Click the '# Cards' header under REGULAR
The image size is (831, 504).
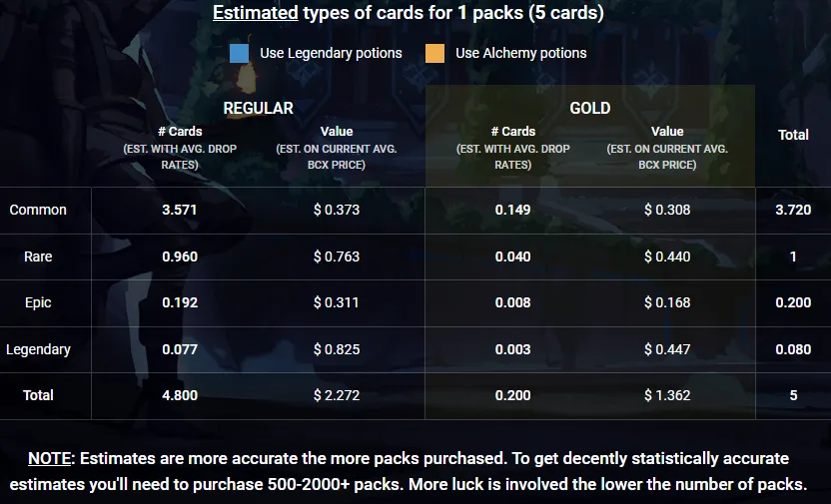(x=180, y=132)
